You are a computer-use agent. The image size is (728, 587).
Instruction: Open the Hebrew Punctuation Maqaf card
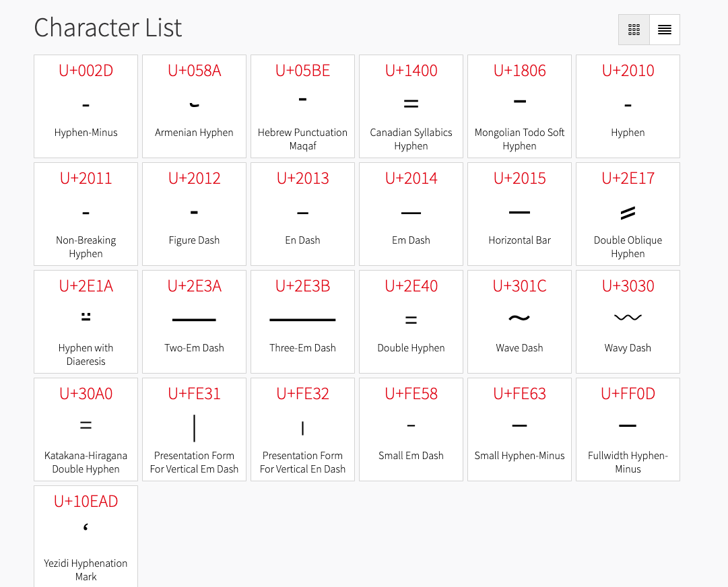click(x=302, y=106)
